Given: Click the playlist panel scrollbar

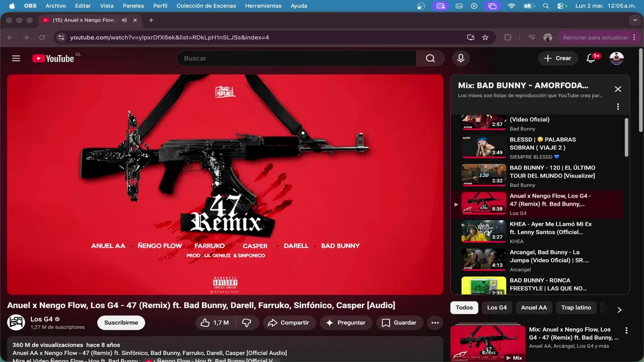Looking at the screenshot, I should click(626, 137).
